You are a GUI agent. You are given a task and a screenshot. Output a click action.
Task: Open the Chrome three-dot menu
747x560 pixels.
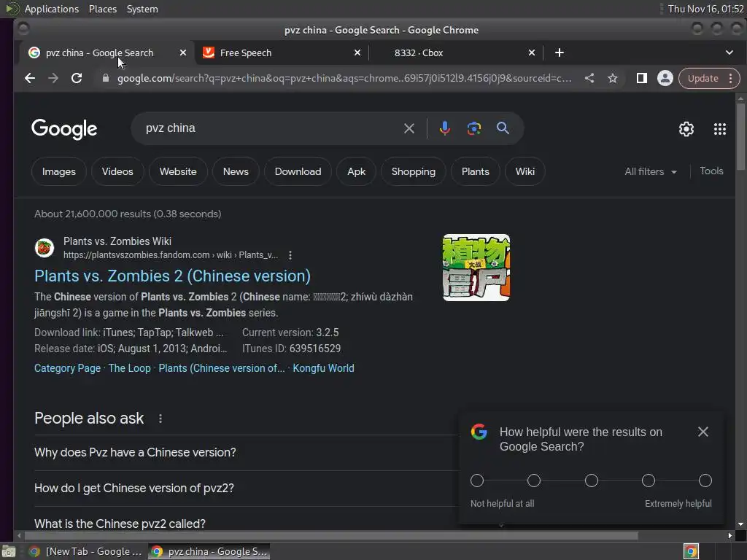point(730,78)
